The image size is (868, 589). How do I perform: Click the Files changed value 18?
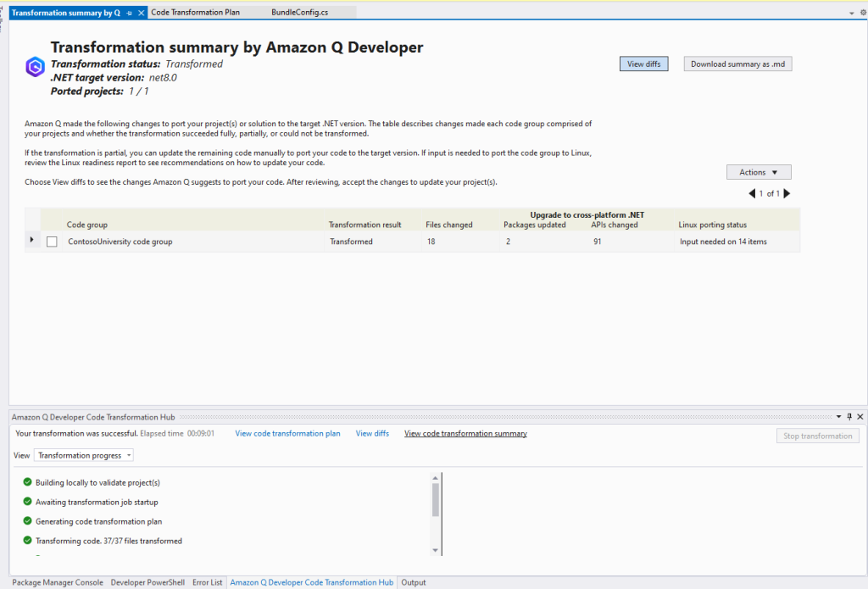[431, 242]
